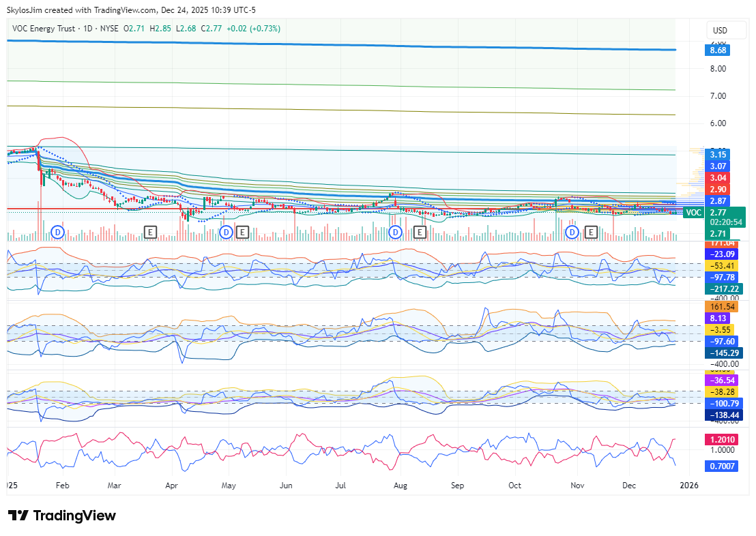This screenshot has height=536, width=756.
Task: Select the dividend 'D' marker near August
Action: (394, 233)
